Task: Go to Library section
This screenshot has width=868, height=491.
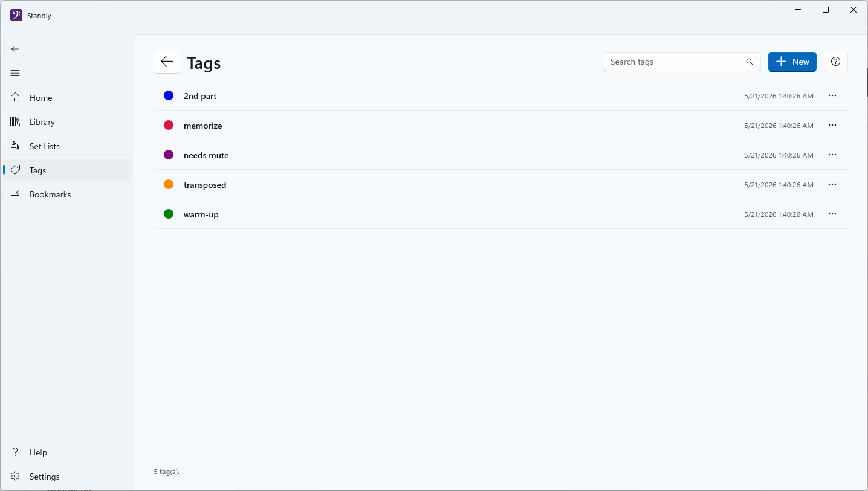Action: (x=67, y=122)
